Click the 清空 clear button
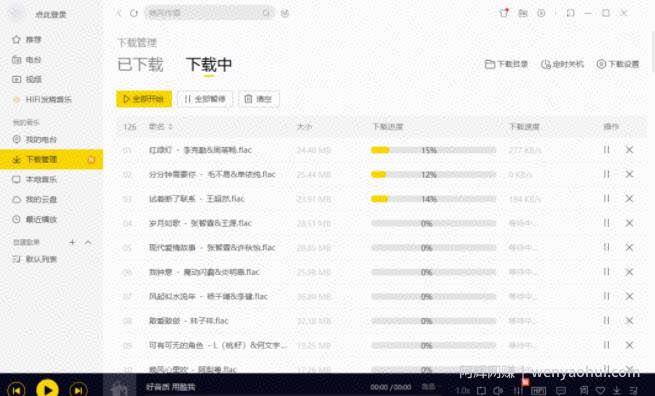655x396 pixels. [x=259, y=99]
